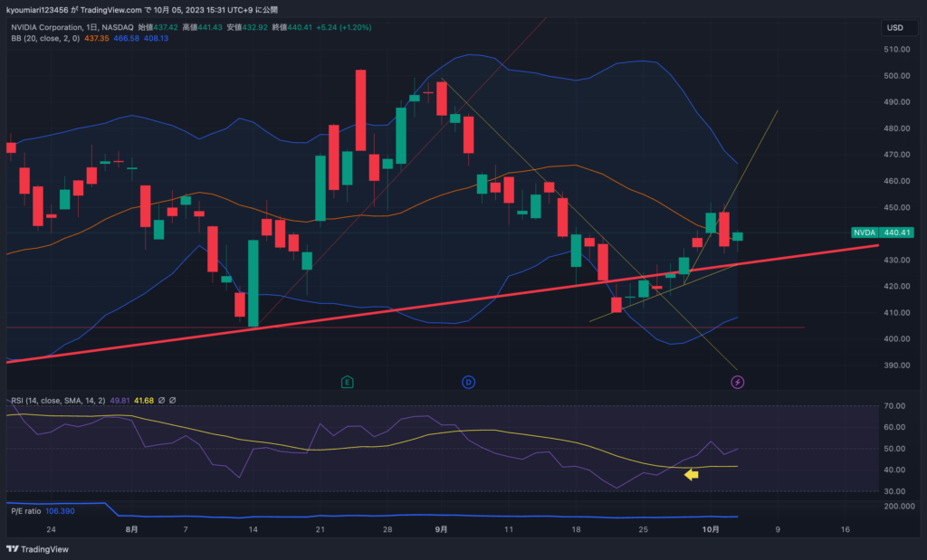Click BB lower value 408.13

pyautogui.click(x=156, y=38)
